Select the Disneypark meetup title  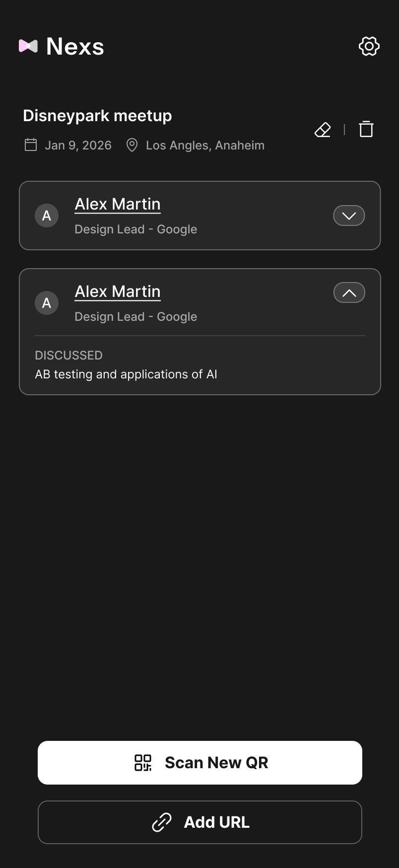click(97, 115)
